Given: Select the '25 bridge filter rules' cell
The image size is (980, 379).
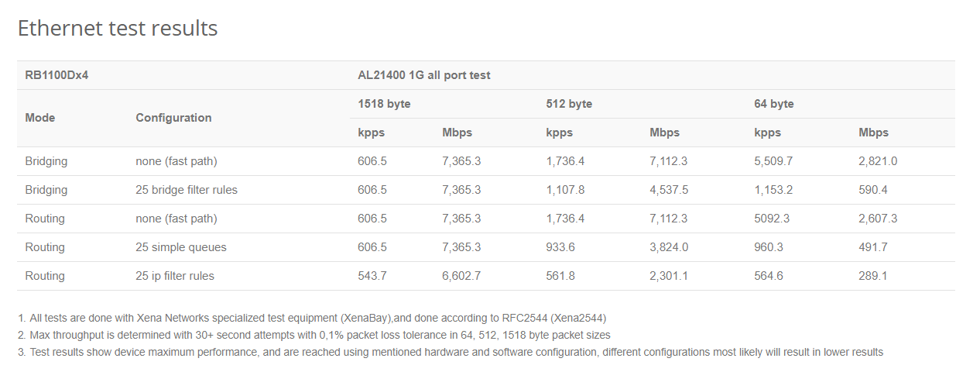Looking at the screenshot, I should 187,190.
